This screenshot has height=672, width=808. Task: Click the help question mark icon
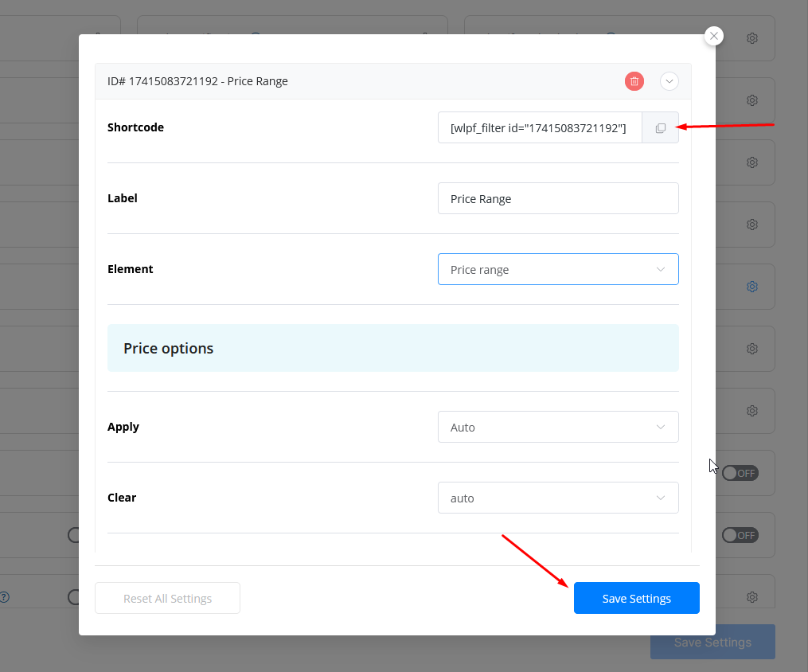pyautogui.click(x=4, y=596)
